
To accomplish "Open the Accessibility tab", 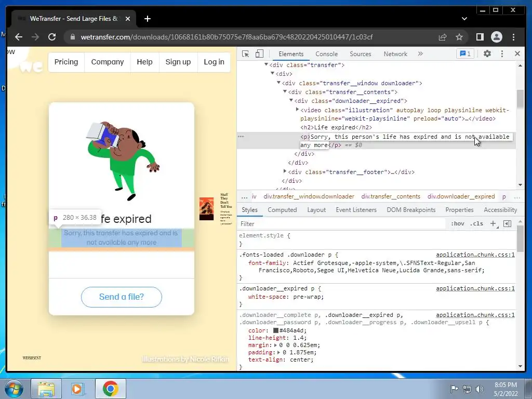I will click(x=500, y=210).
